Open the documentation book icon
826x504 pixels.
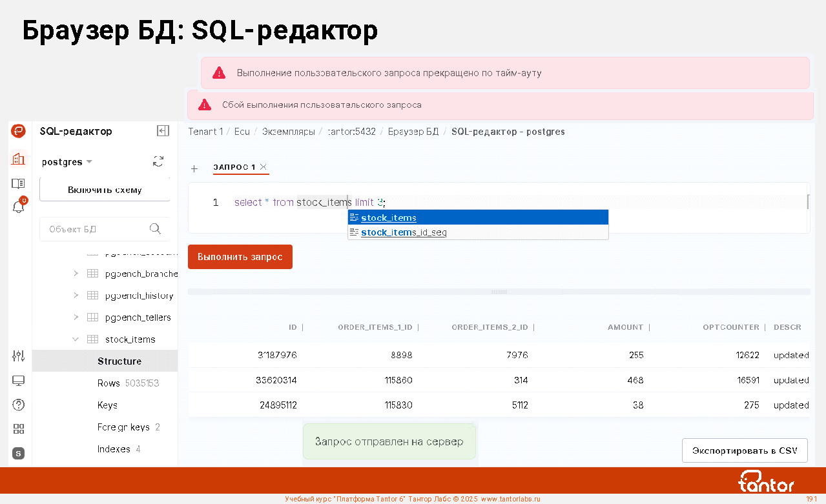[x=19, y=184]
